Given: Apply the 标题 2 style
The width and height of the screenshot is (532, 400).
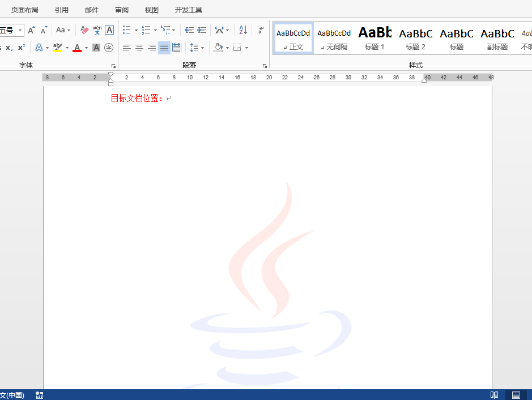Looking at the screenshot, I should tap(415, 38).
